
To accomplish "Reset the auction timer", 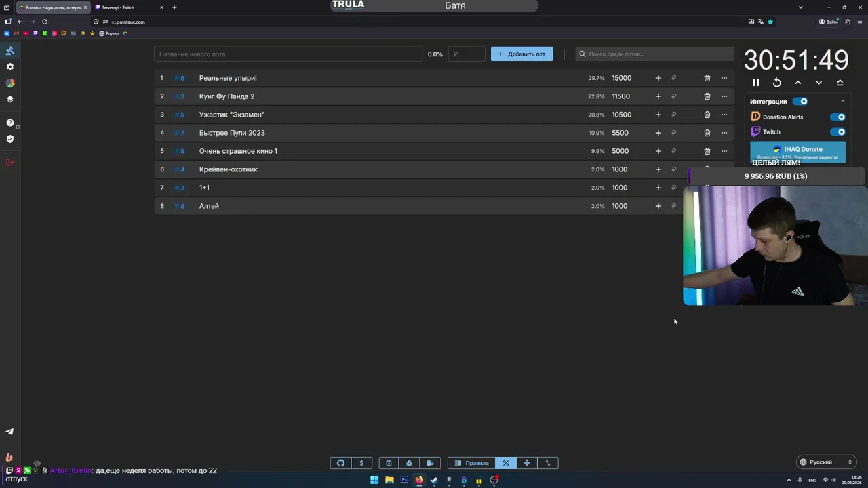I will pos(777,83).
